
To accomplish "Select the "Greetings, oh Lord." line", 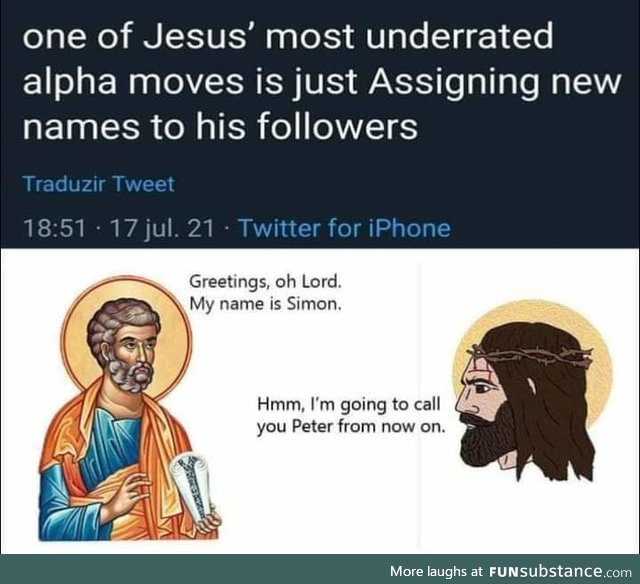I will [265, 282].
